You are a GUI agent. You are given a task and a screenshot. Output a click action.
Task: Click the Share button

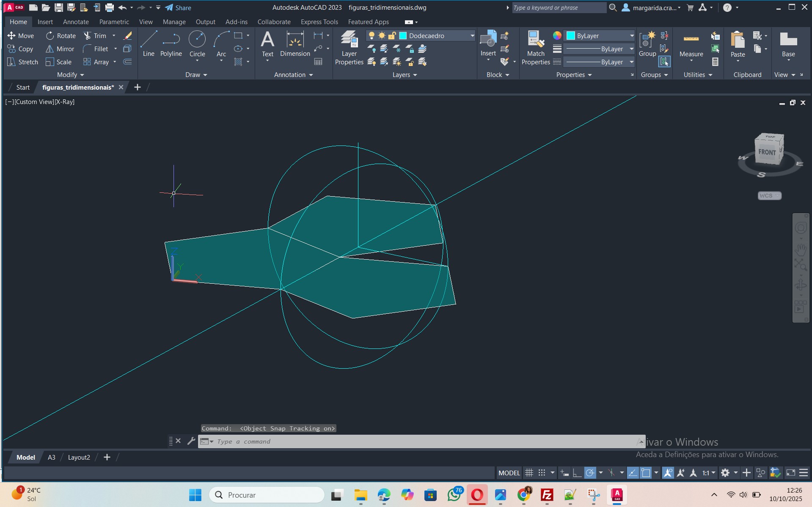tap(178, 8)
